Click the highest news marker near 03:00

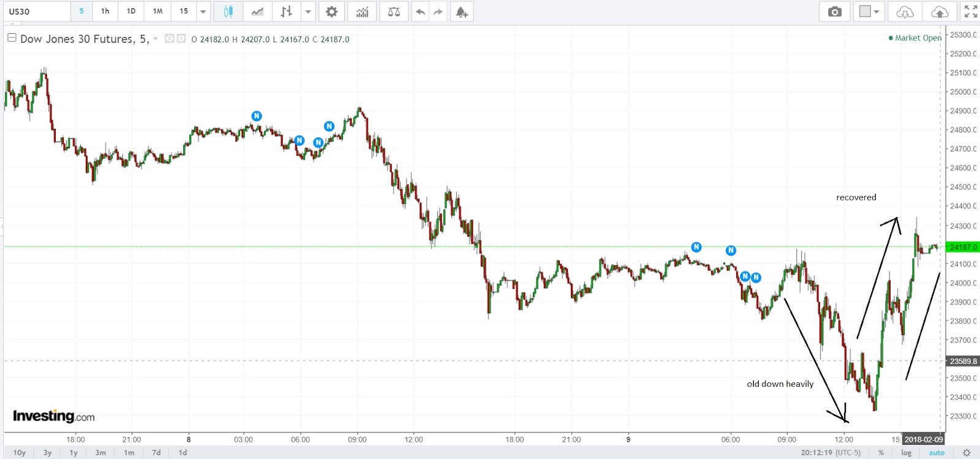pyautogui.click(x=257, y=116)
